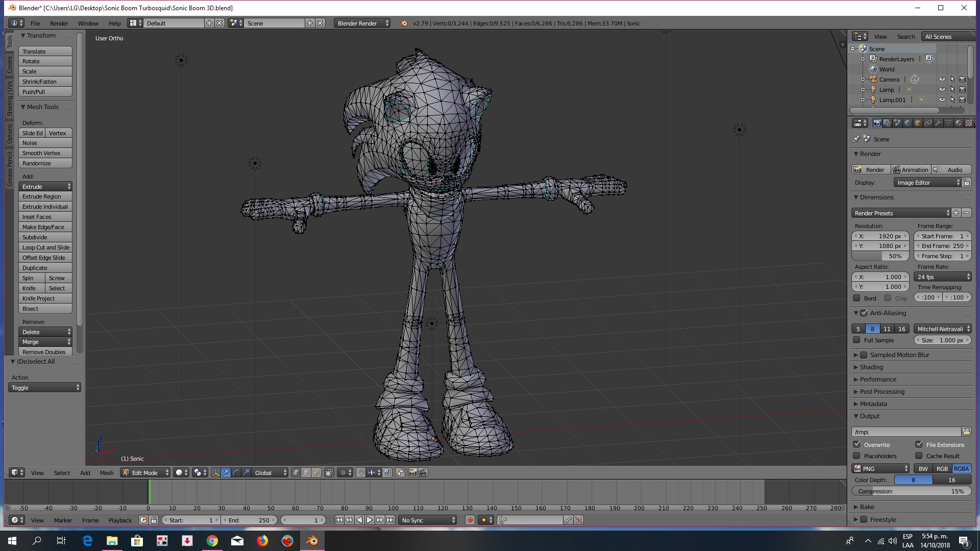Open the Render Layers properties tab
Screen dimensions: 980x551
(x=887, y=123)
